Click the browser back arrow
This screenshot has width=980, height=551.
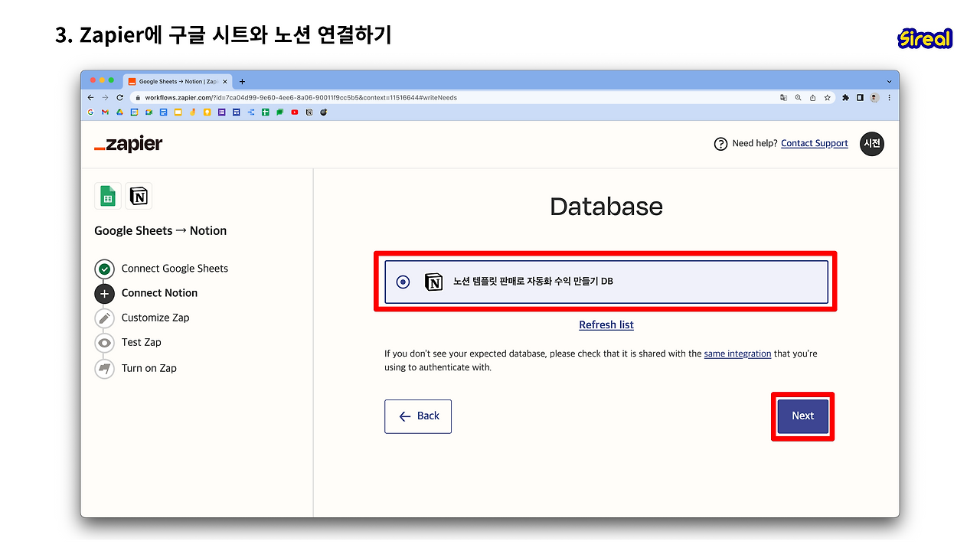[x=91, y=98]
